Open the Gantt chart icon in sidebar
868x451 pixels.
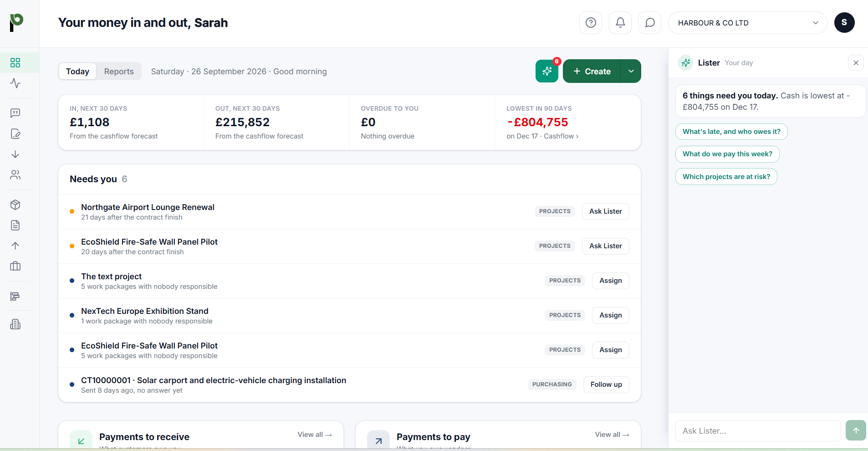[x=15, y=297]
